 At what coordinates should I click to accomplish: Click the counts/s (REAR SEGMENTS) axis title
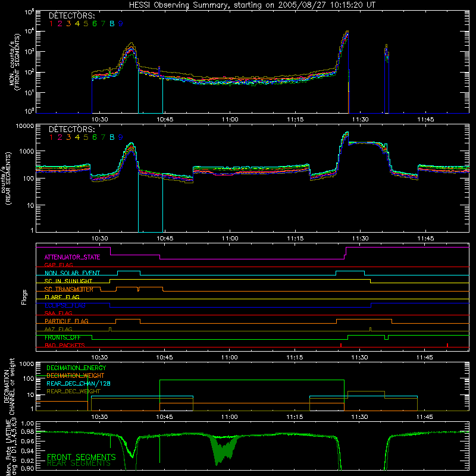click(x=5, y=178)
